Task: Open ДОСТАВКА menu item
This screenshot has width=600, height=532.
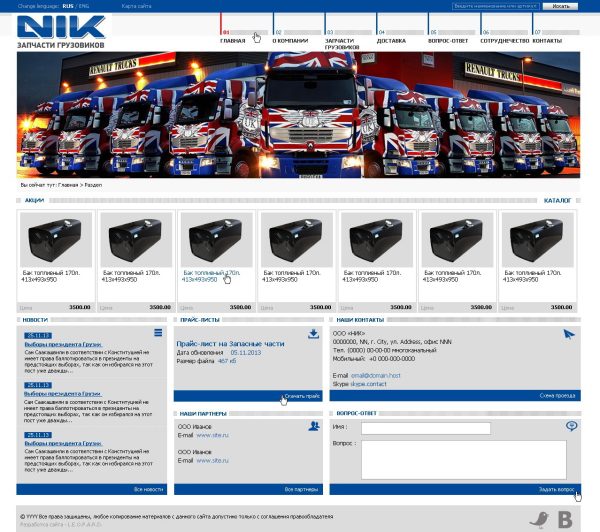Action: pos(391,41)
